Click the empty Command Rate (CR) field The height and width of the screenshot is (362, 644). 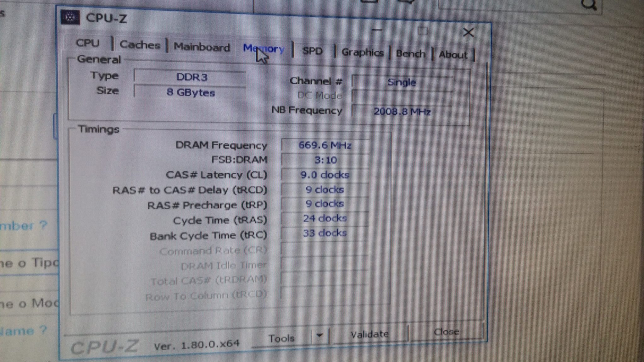click(x=325, y=249)
